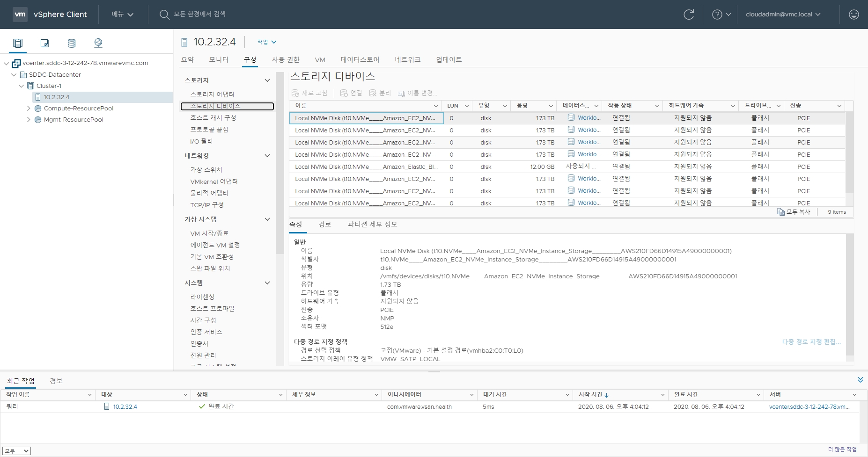Click the Mgmt-ResourcePool icon
This screenshot has width=868, height=457.
point(38,120)
